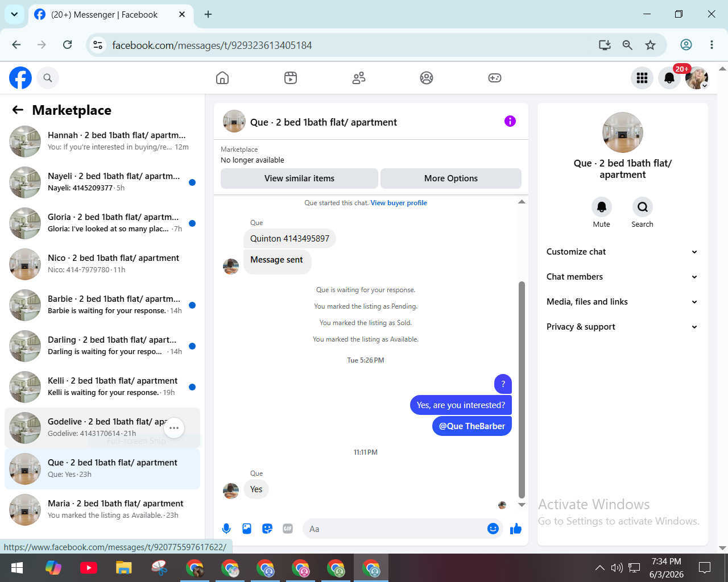
Task: Go to the Home feed icon
Action: pos(222,78)
